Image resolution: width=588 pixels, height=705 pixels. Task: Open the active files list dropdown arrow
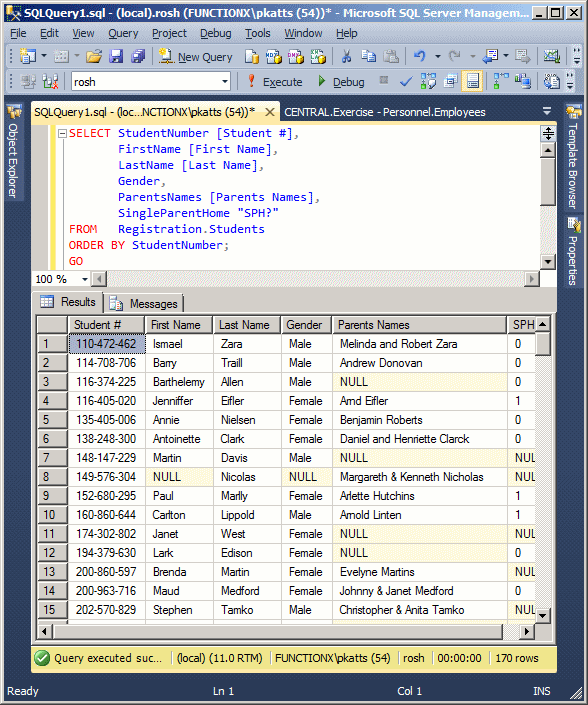(x=547, y=110)
